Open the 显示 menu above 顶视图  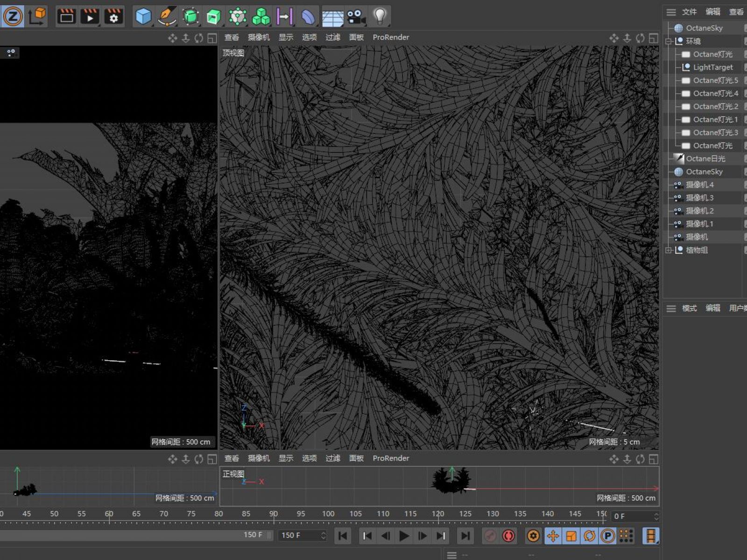(286, 37)
